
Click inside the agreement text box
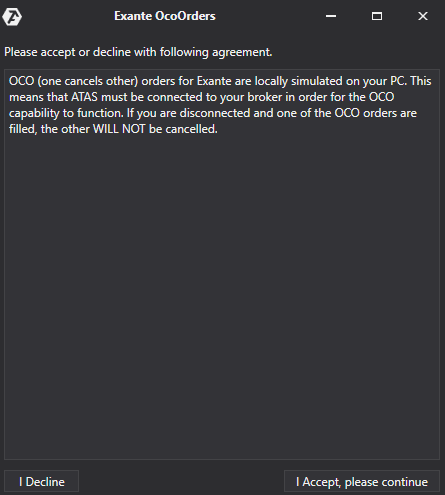click(x=222, y=264)
